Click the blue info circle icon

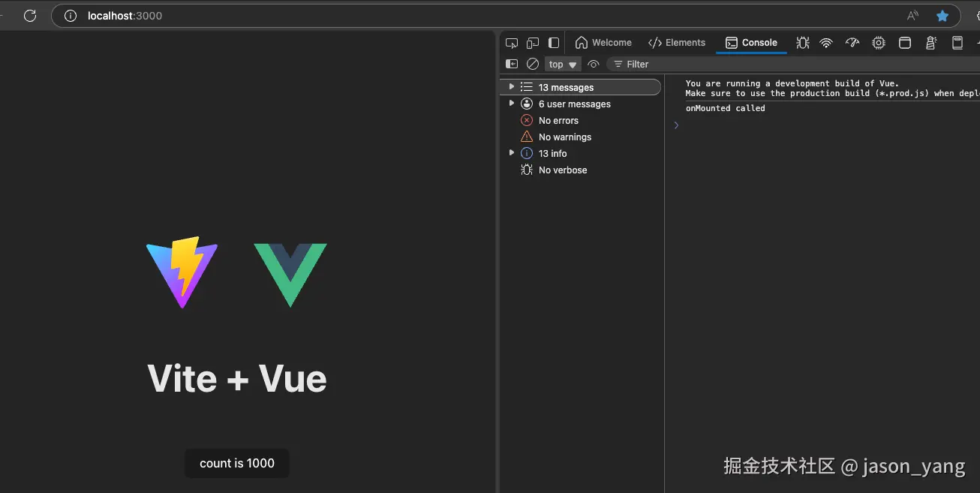(x=527, y=153)
